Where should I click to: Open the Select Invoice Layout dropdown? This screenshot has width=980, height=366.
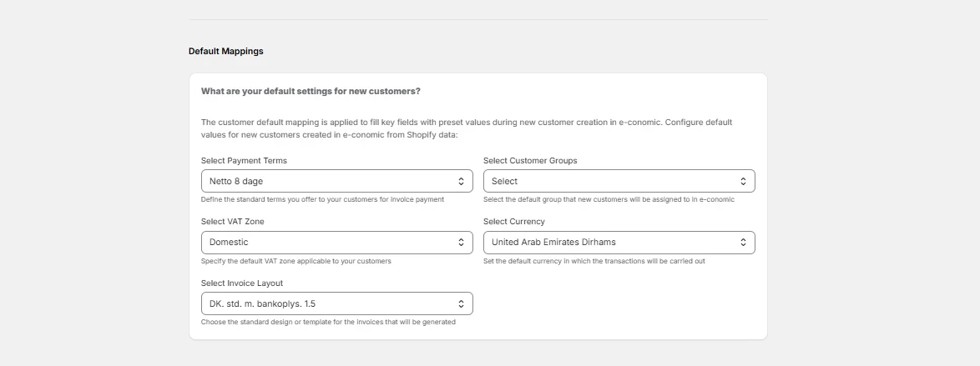pyautogui.click(x=337, y=303)
